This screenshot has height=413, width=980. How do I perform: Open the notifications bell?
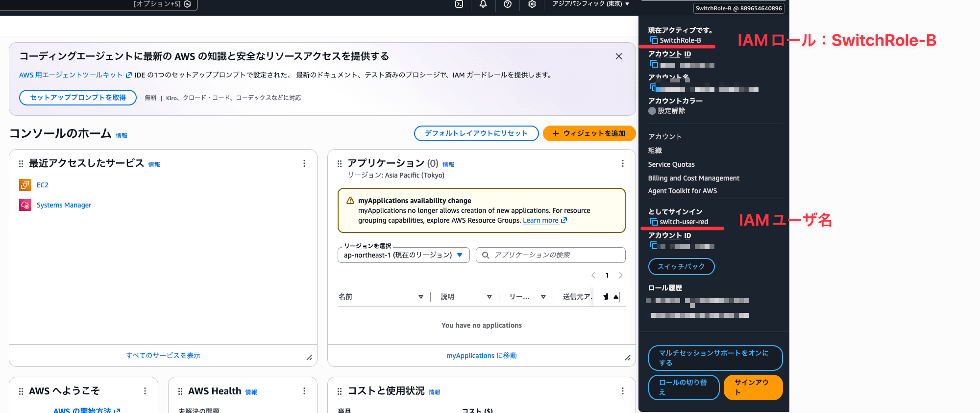pos(483,4)
